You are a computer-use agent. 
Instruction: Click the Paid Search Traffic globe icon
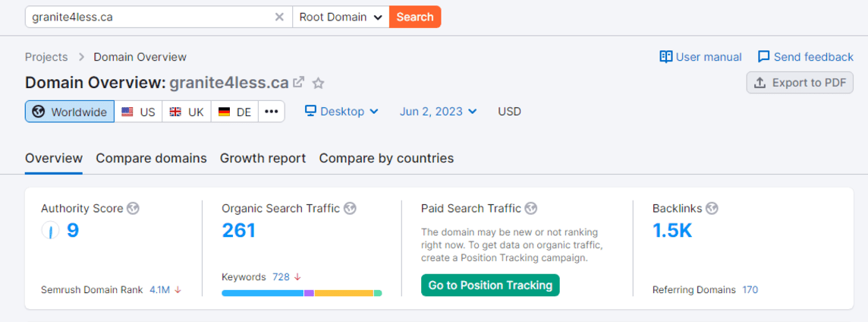pyautogui.click(x=531, y=208)
